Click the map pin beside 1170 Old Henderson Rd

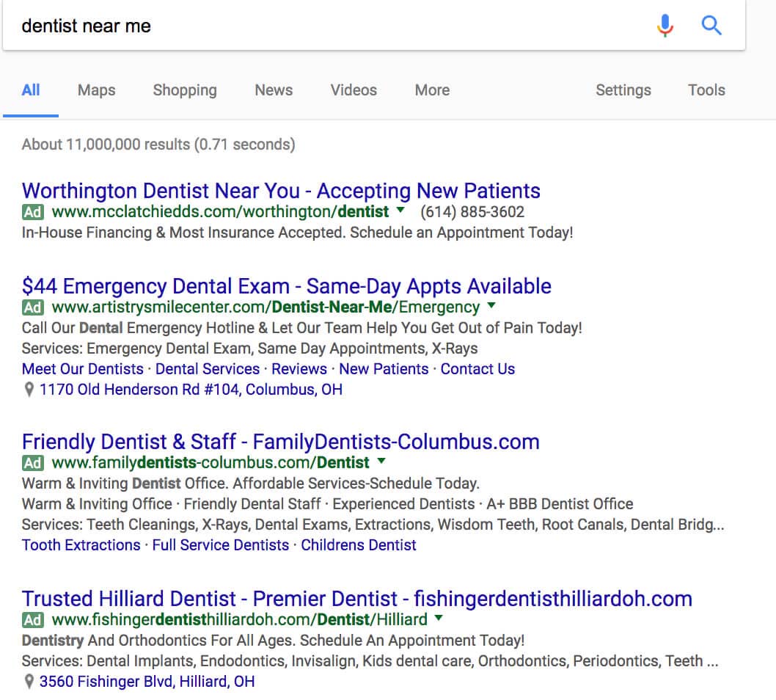click(29, 390)
